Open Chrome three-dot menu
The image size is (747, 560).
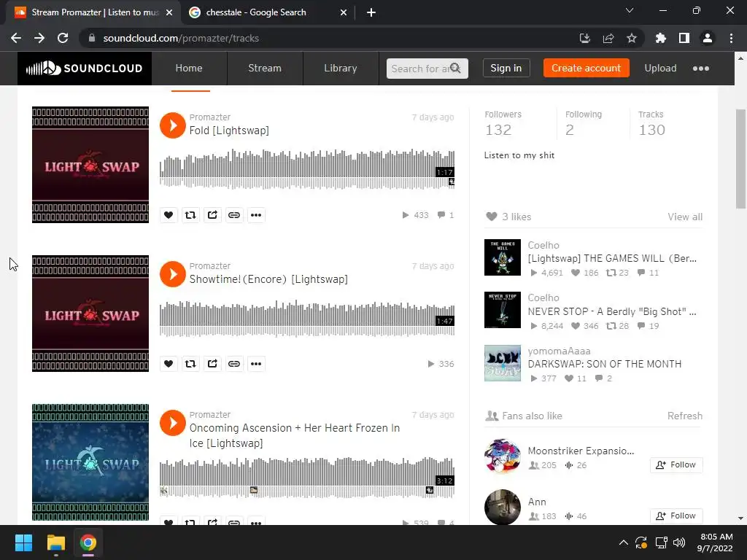731,38
